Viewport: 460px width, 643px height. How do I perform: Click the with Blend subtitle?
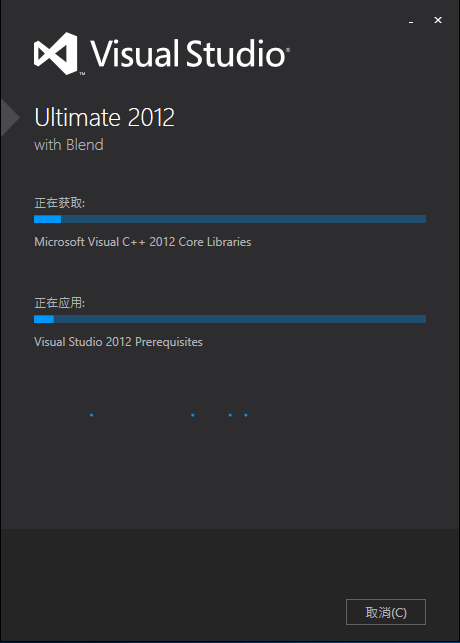point(69,145)
